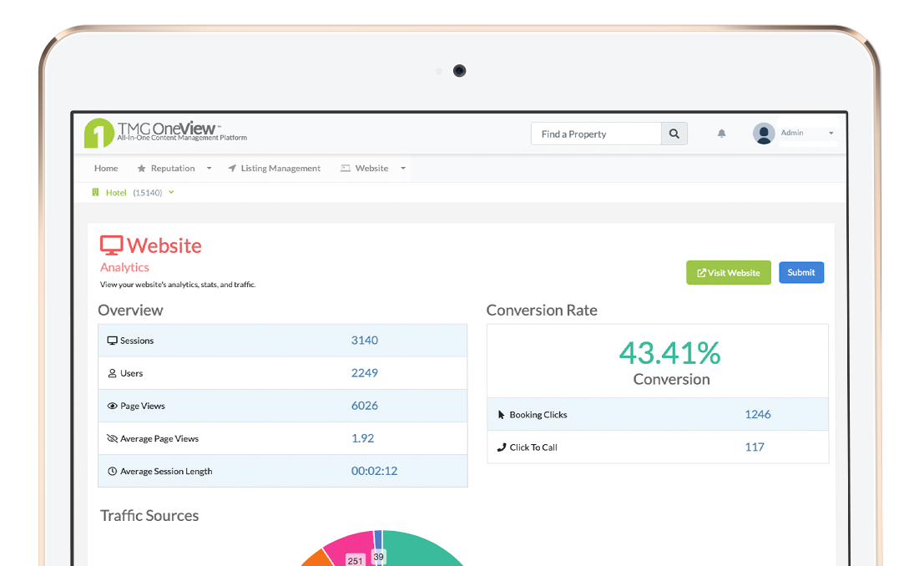Click the Admin user avatar

[x=764, y=134]
